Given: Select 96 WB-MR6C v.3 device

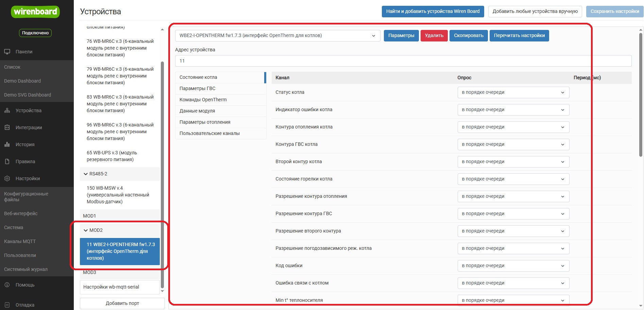Looking at the screenshot, I should [120, 132].
